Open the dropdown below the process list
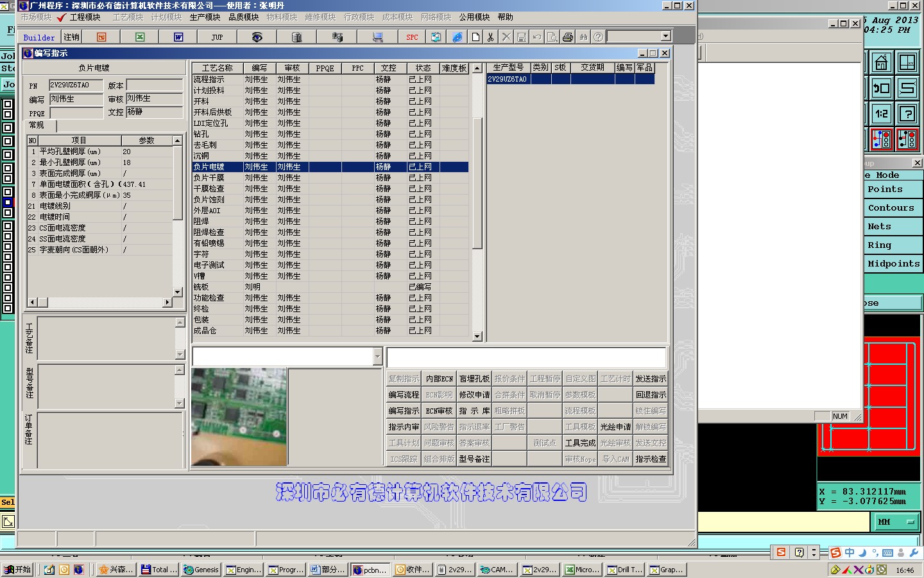Viewport: 924px width, 578px height. tap(377, 356)
